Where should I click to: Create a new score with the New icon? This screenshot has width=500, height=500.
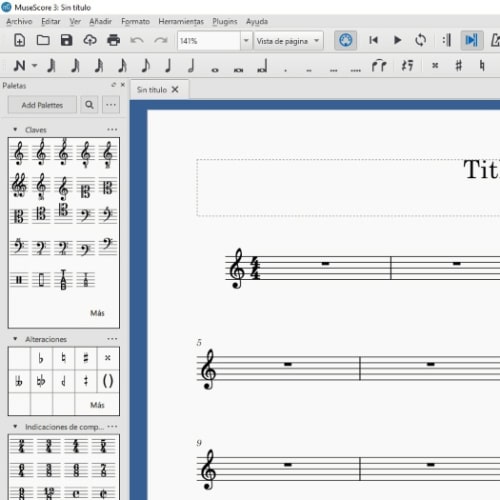[x=20, y=40]
